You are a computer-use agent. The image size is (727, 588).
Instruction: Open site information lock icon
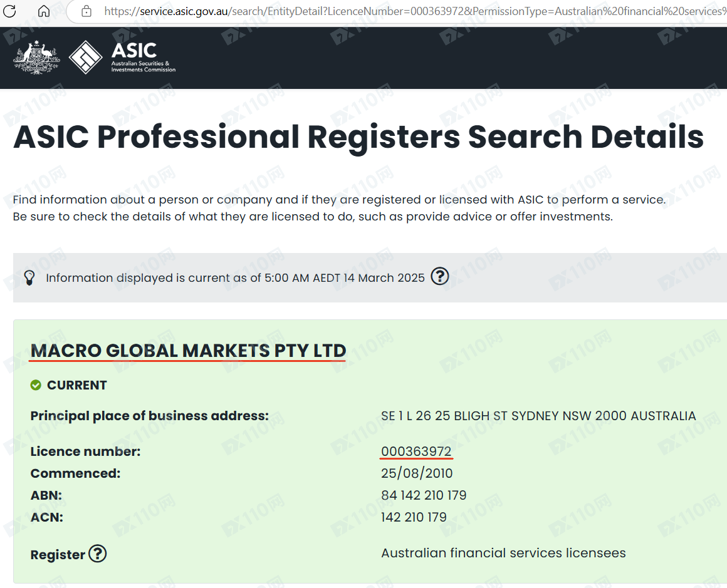tap(86, 11)
